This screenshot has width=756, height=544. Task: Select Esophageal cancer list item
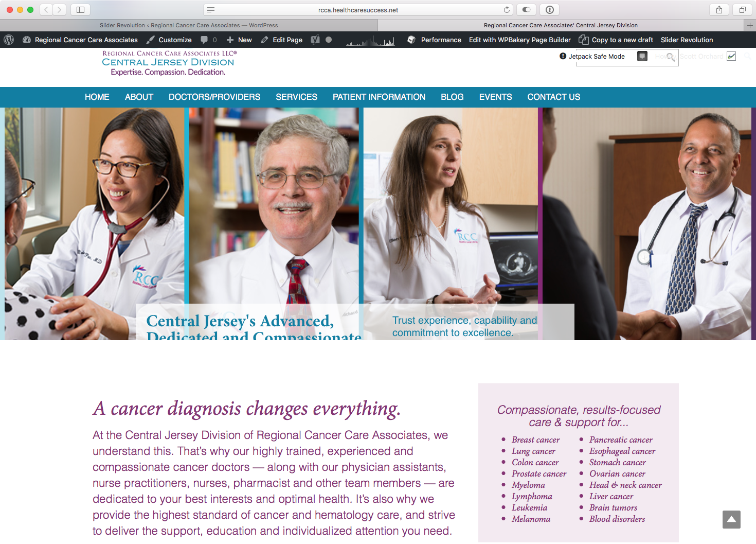click(x=622, y=451)
